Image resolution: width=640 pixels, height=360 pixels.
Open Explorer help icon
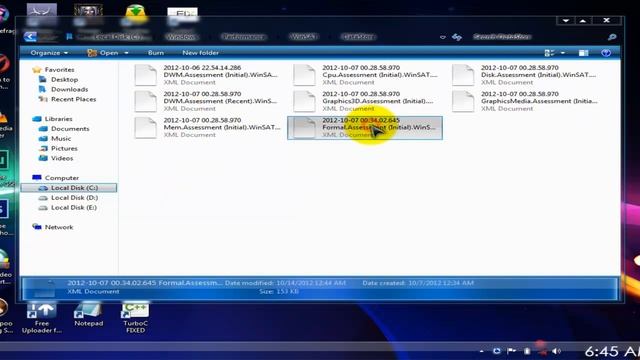(x=606, y=53)
